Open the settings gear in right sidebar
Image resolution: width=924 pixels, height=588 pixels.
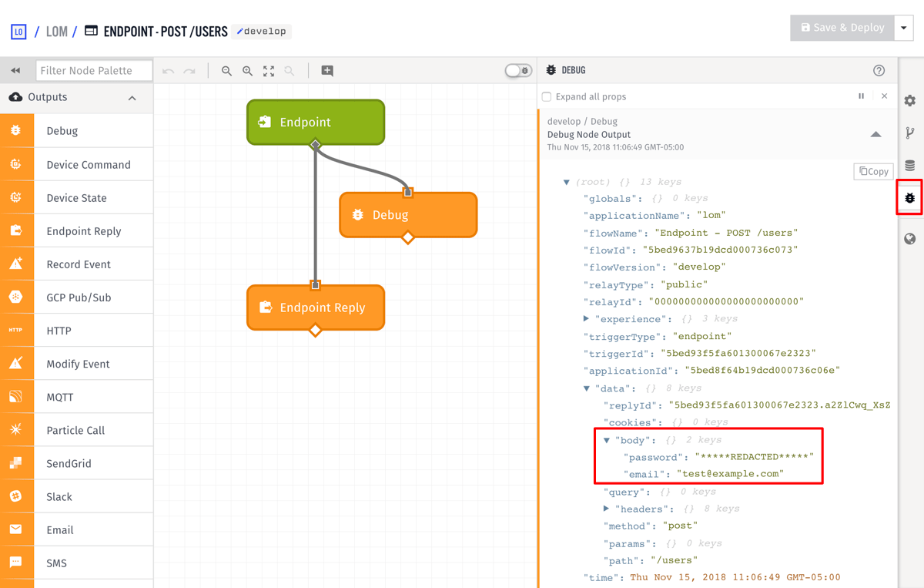pos(910,101)
